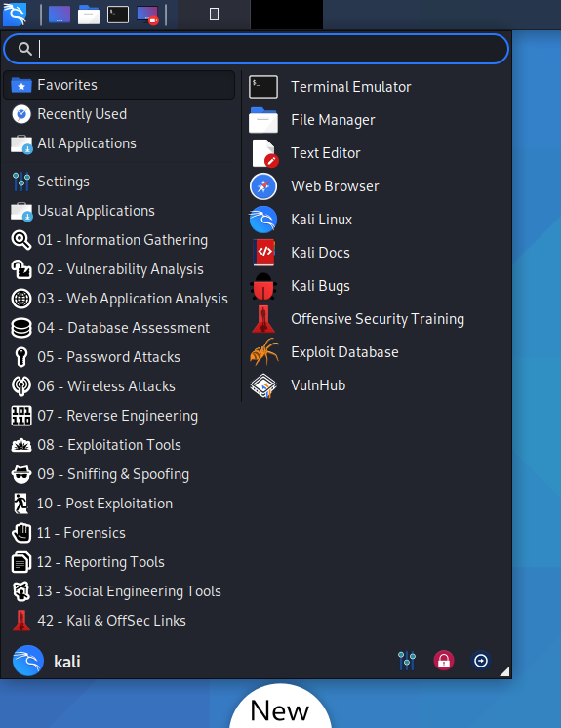The height and width of the screenshot is (728, 561).
Task: Open 07 - Reverse Engineering category
Action: 119,416
